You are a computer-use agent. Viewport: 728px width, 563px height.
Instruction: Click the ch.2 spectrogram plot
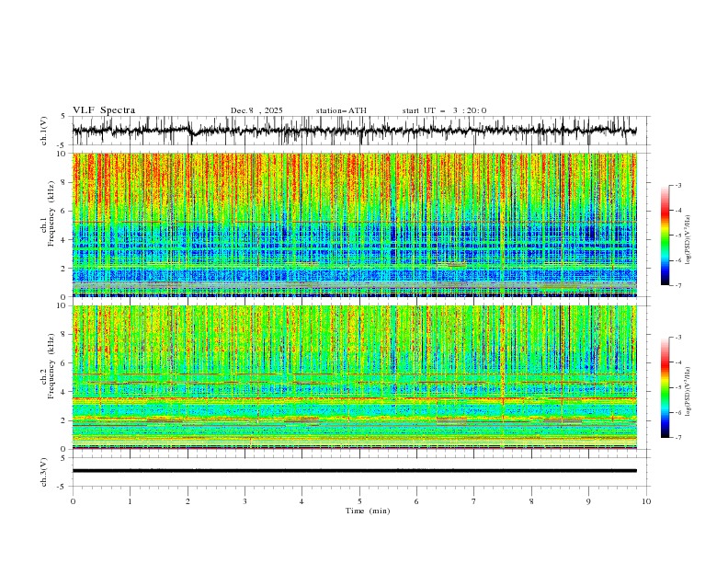pyautogui.click(x=355, y=377)
